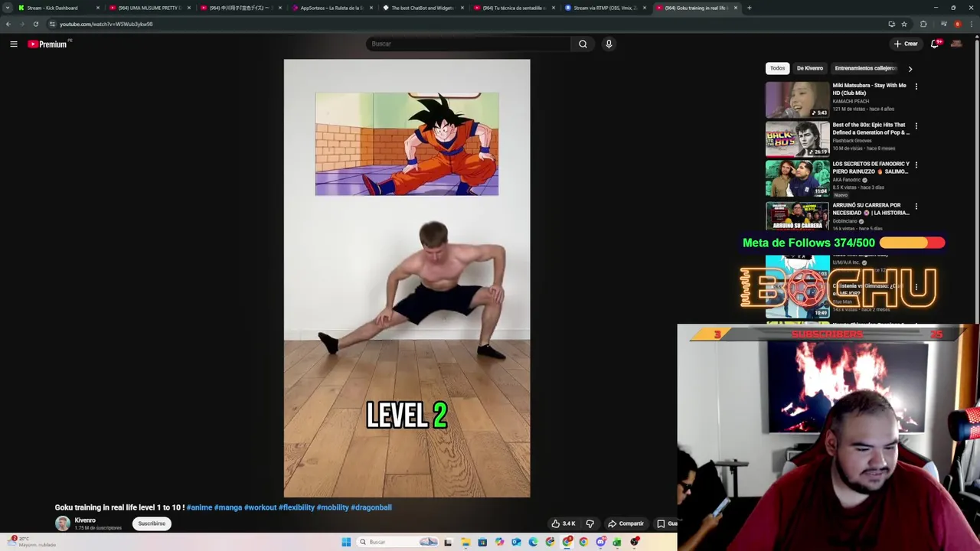The height and width of the screenshot is (551, 980).
Task: Open Microsoft Store from taskbar
Action: coord(482,542)
